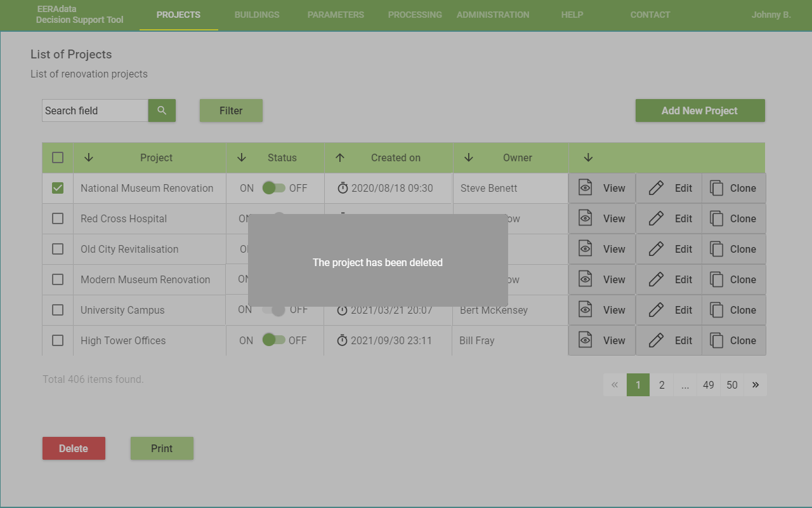The height and width of the screenshot is (508, 812).
Task: Click the eye View icon for Modern Museum Renovation
Action: [586, 279]
